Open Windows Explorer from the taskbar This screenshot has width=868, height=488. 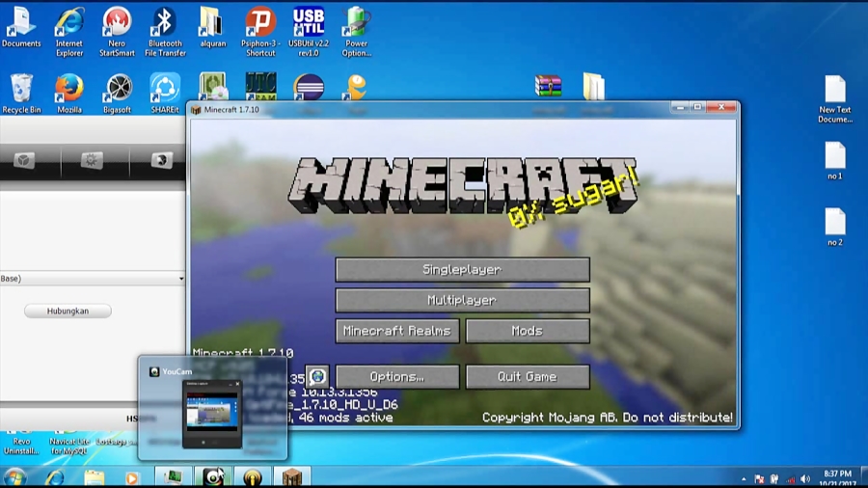click(95, 477)
